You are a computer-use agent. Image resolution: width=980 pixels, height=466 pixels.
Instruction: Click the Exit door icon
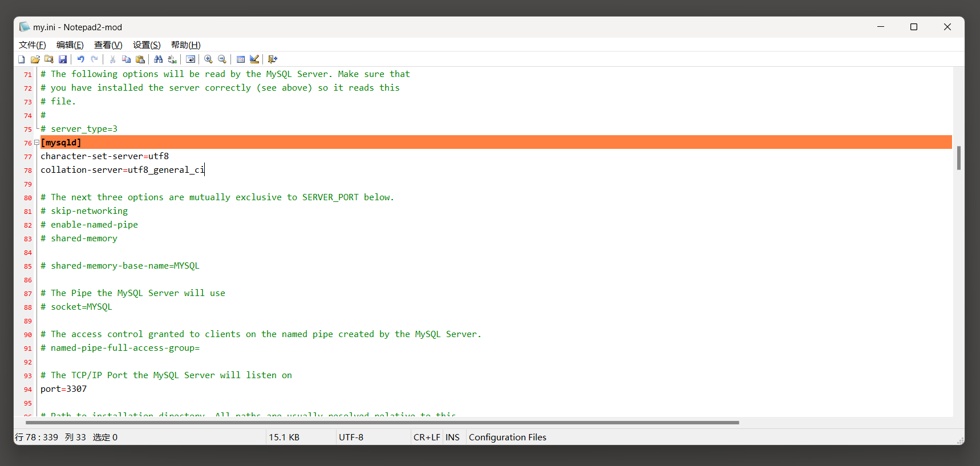273,59
